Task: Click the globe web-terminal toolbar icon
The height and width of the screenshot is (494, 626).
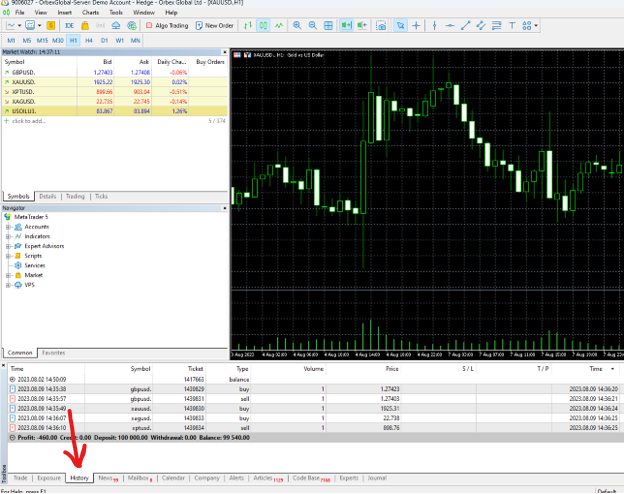Action: point(132,26)
